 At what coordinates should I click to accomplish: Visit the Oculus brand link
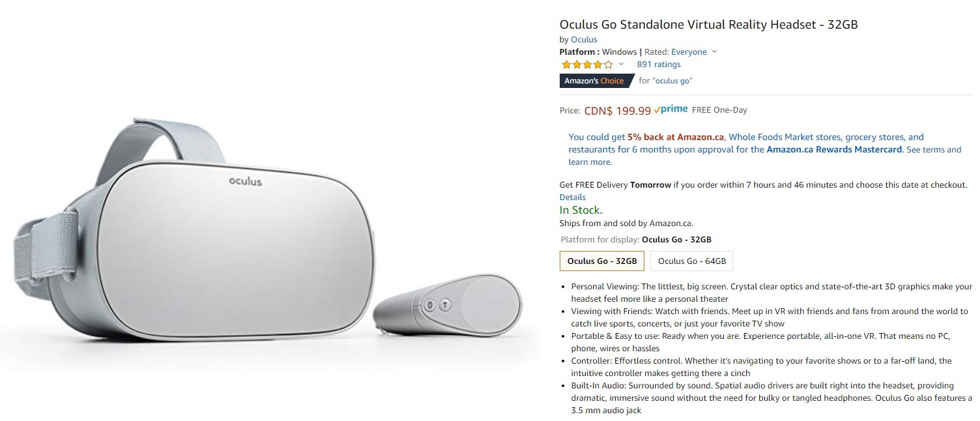[584, 40]
